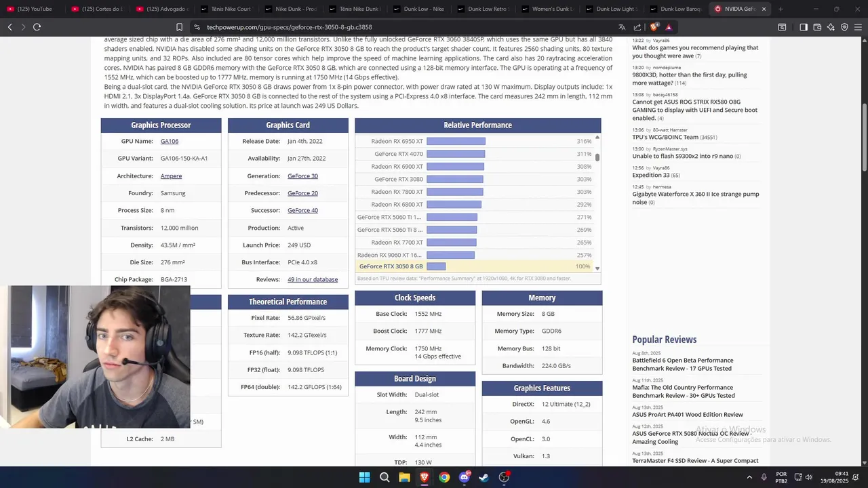This screenshot has width=868, height=488.
Task: Open Leo AI assistant icon
Action: [831, 27]
